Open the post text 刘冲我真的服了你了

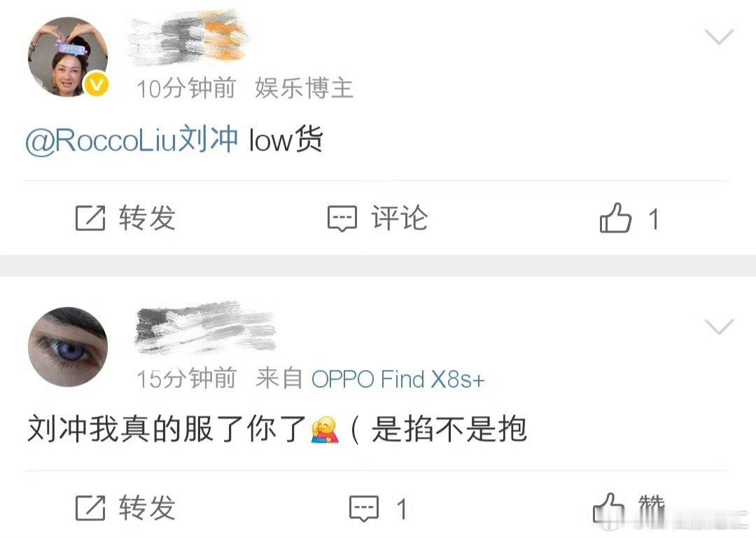click(x=167, y=429)
